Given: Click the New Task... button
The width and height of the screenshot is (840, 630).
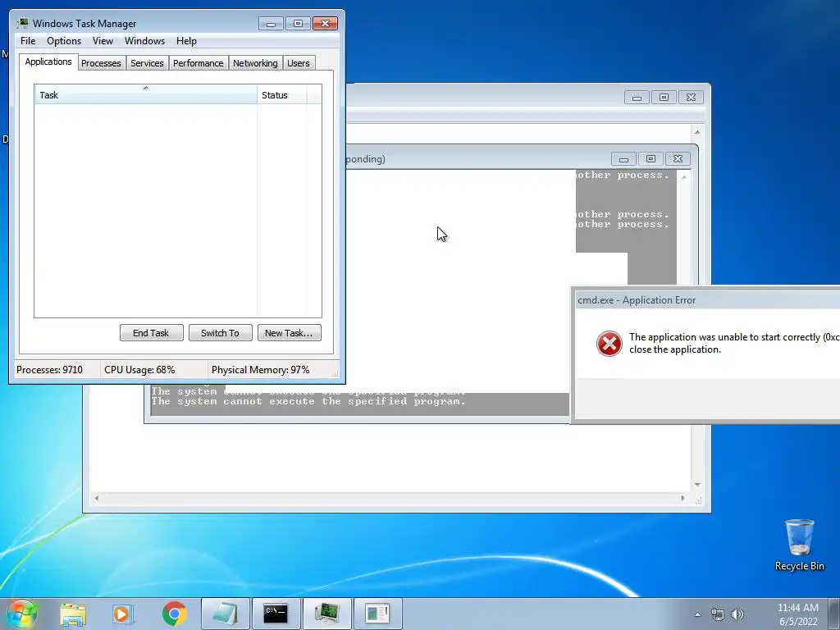Looking at the screenshot, I should point(290,333).
